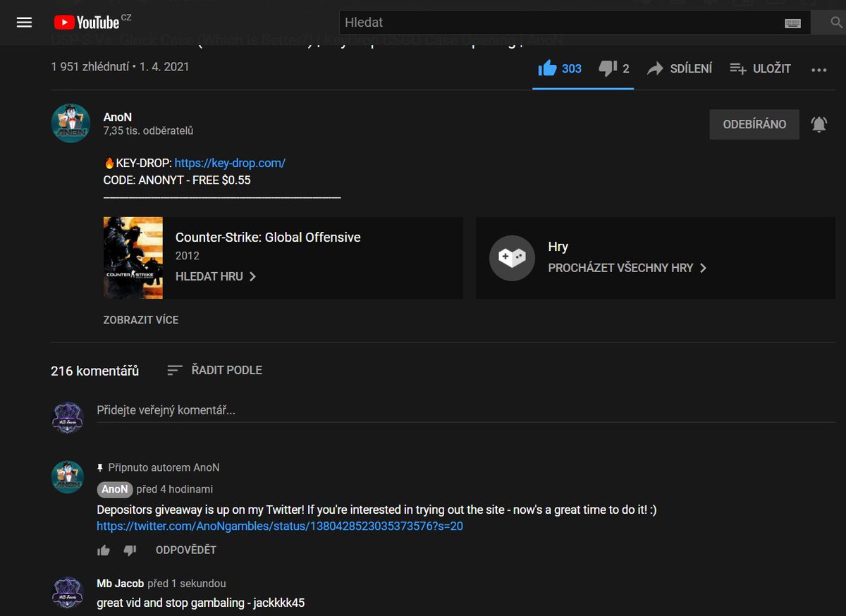Screen dimensions: 846x616
Task: Open the AnoN channel name link
Action: coord(117,117)
